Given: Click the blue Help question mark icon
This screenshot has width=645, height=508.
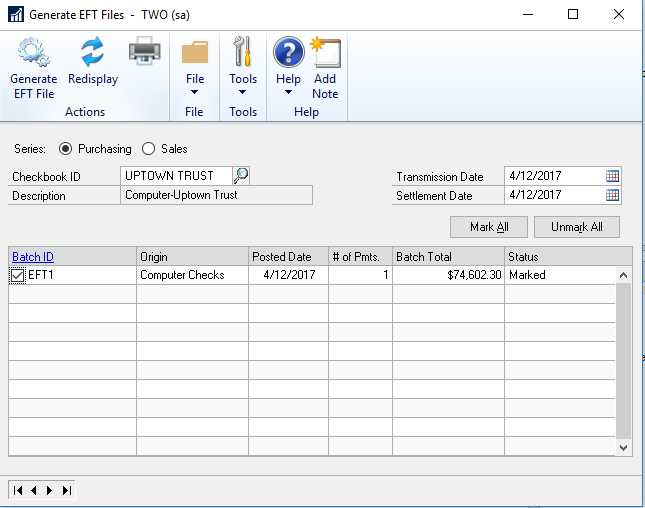Looking at the screenshot, I should pos(289,52).
